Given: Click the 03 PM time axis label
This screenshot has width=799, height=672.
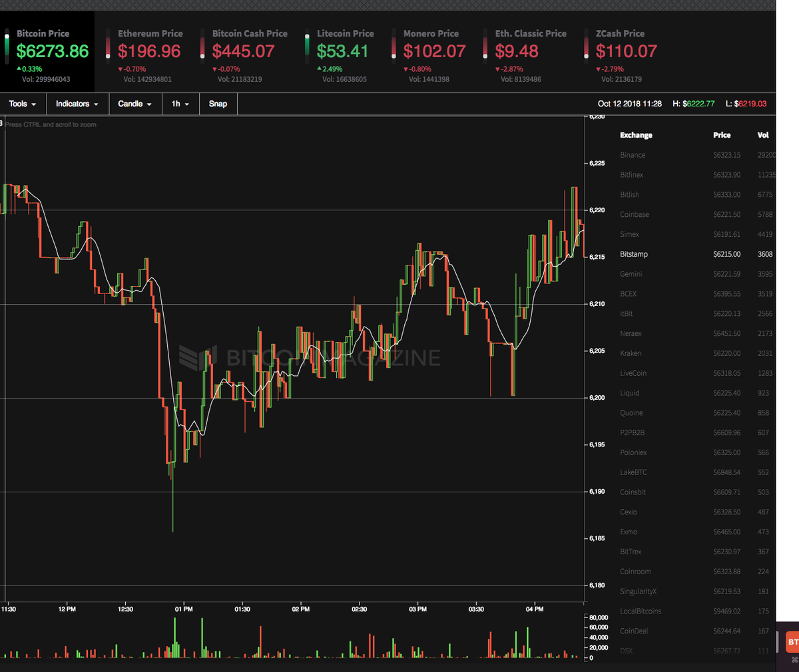Looking at the screenshot, I should pyautogui.click(x=417, y=609).
